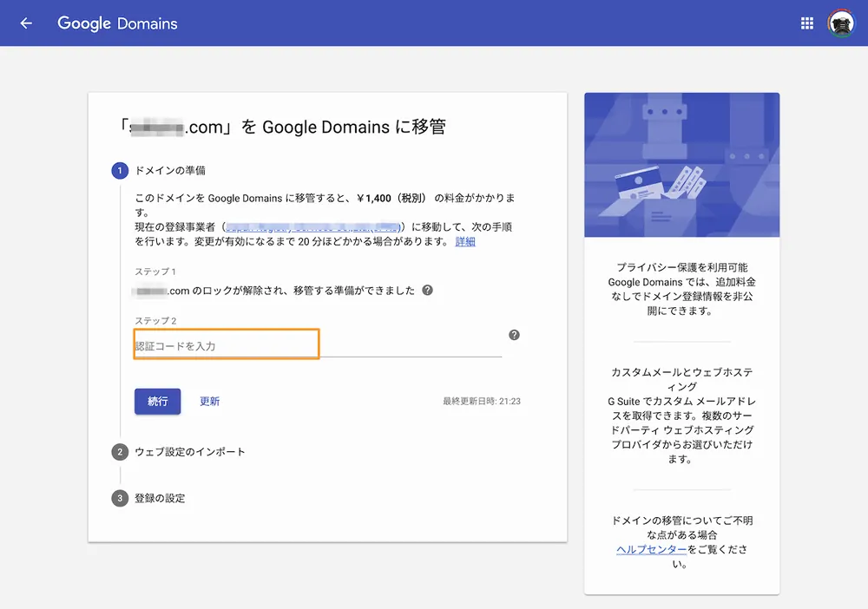Click the help icon beside 認証コード field
This screenshot has width=868, height=609.
(514, 335)
